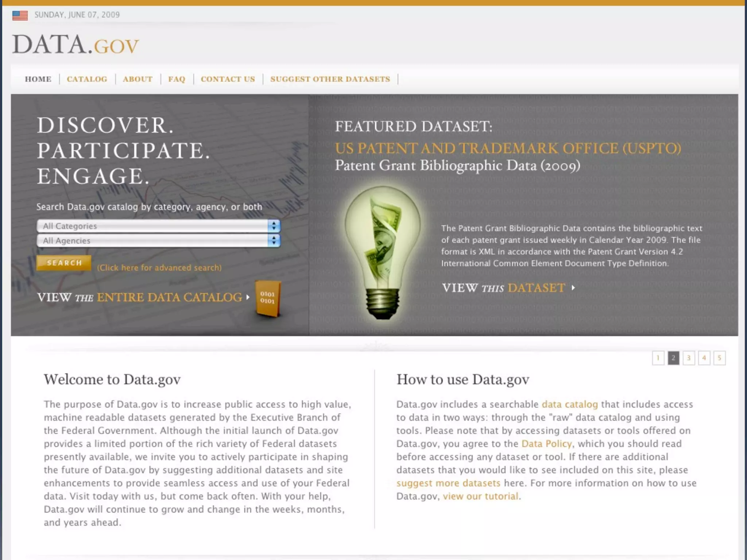The height and width of the screenshot is (560, 747).
Task: Open the FAQ menu item
Action: pyautogui.click(x=177, y=79)
